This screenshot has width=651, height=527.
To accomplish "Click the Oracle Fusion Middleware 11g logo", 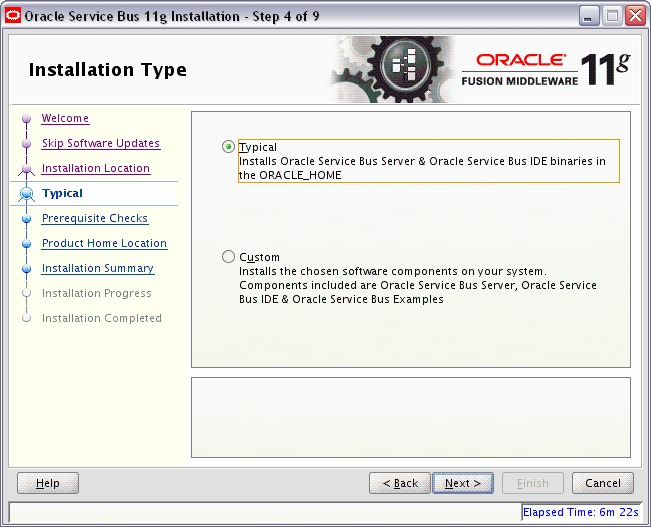I will (x=546, y=70).
